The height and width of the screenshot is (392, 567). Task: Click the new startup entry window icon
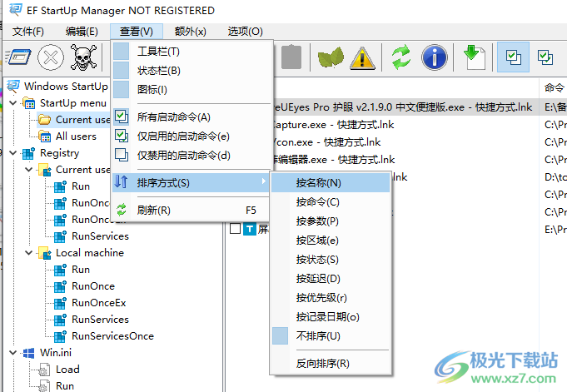(x=18, y=57)
